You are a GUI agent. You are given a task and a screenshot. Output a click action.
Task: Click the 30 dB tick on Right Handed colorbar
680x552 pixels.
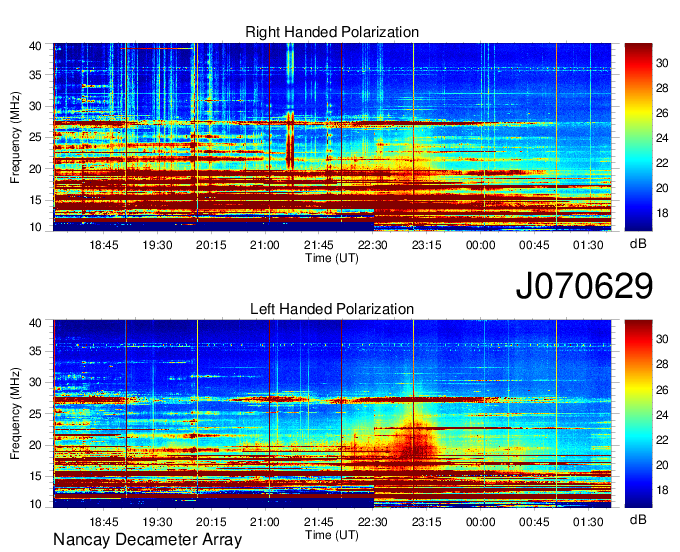(x=662, y=63)
